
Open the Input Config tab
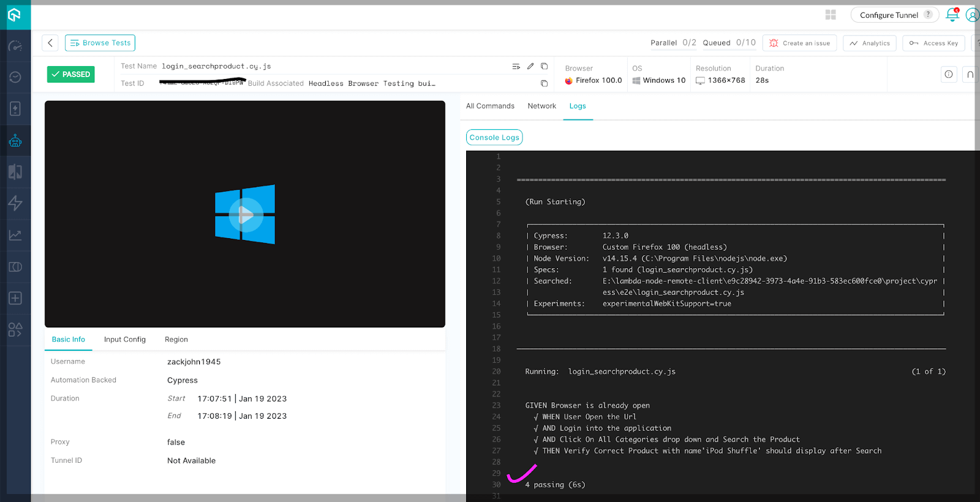click(125, 339)
